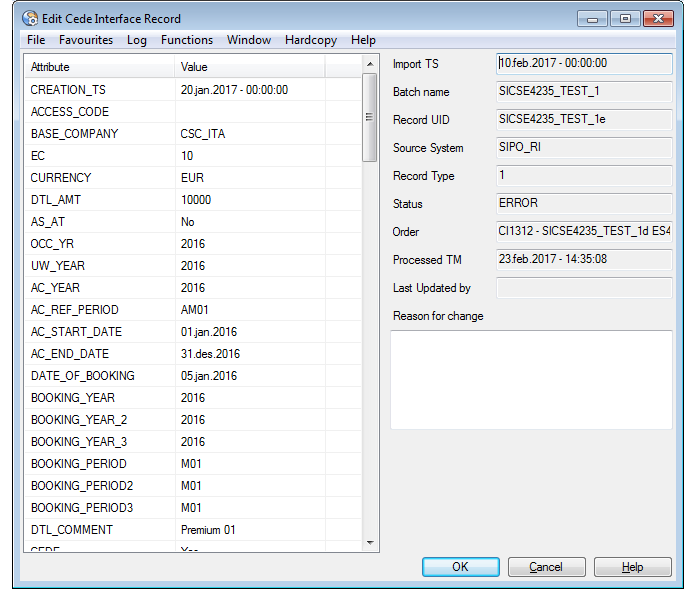Click the value 20.jan.2017 - 00:00:00

[234, 90]
